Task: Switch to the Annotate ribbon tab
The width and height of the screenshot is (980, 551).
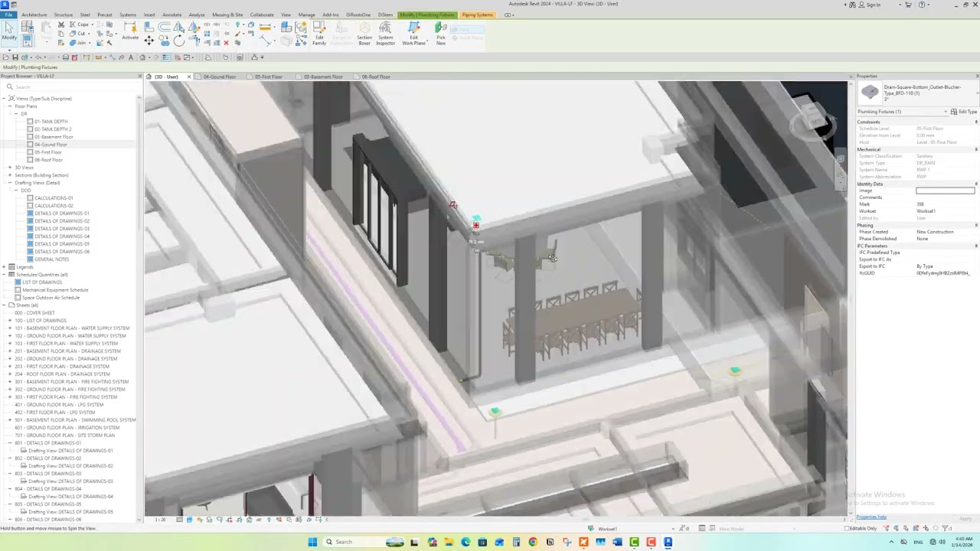Action: [172, 15]
